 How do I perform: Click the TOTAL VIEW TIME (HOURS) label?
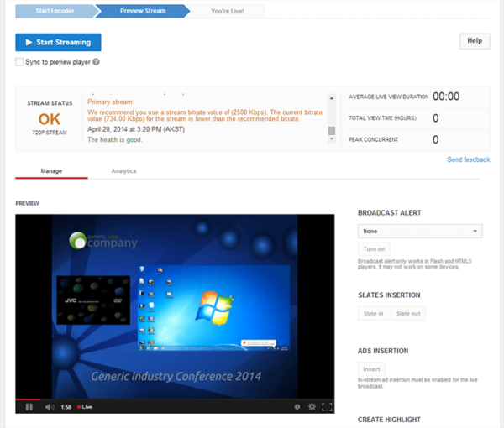click(382, 118)
